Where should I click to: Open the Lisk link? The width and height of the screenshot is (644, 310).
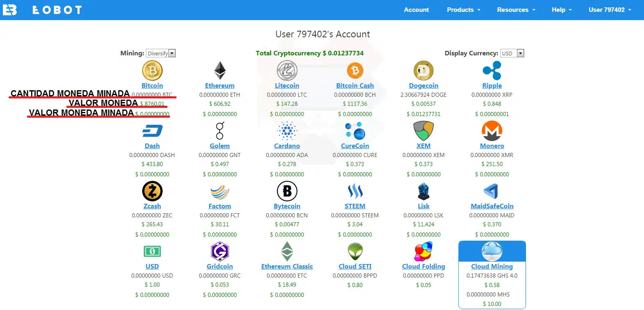(424, 206)
